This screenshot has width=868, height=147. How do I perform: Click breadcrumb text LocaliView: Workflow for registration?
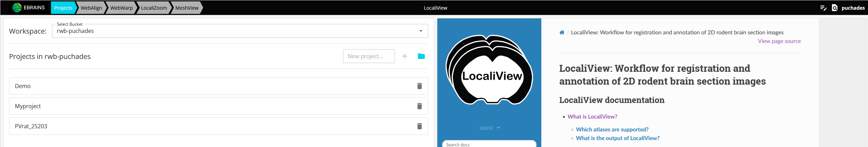tap(677, 32)
